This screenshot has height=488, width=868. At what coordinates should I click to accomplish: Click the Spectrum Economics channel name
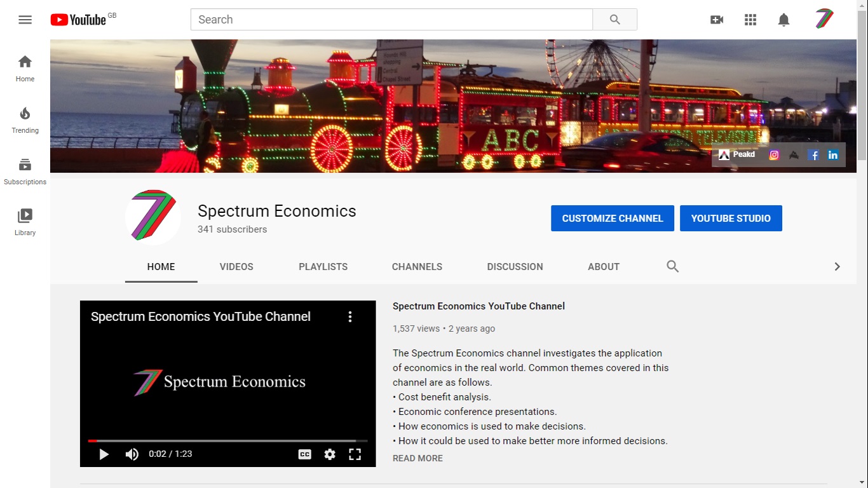coord(276,211)
